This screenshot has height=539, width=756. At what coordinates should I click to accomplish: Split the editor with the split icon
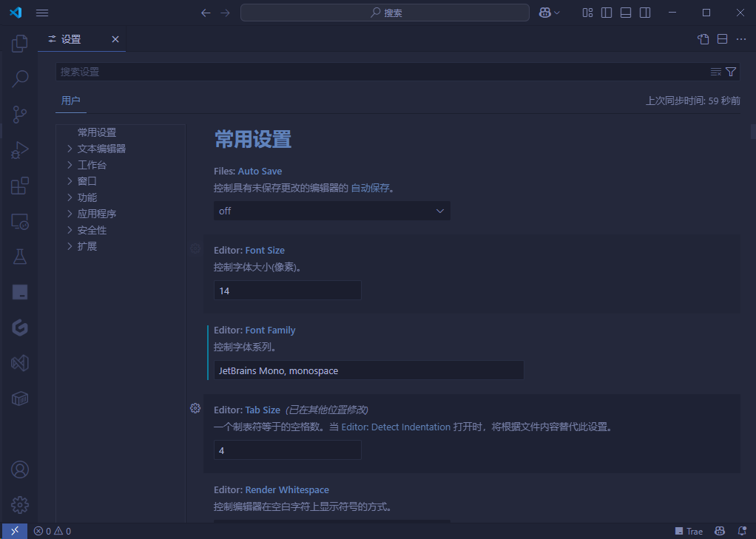point(722,39)
